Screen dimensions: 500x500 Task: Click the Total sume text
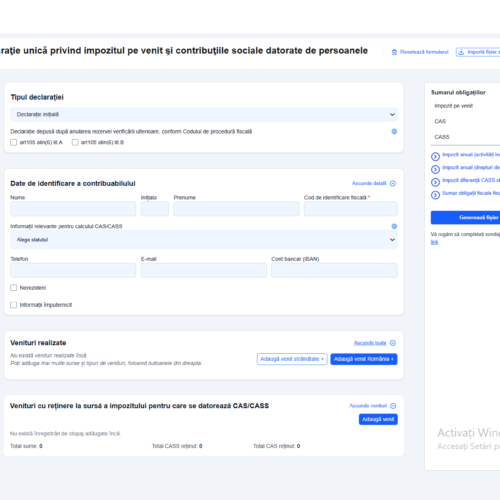click(x=26, y=446)
